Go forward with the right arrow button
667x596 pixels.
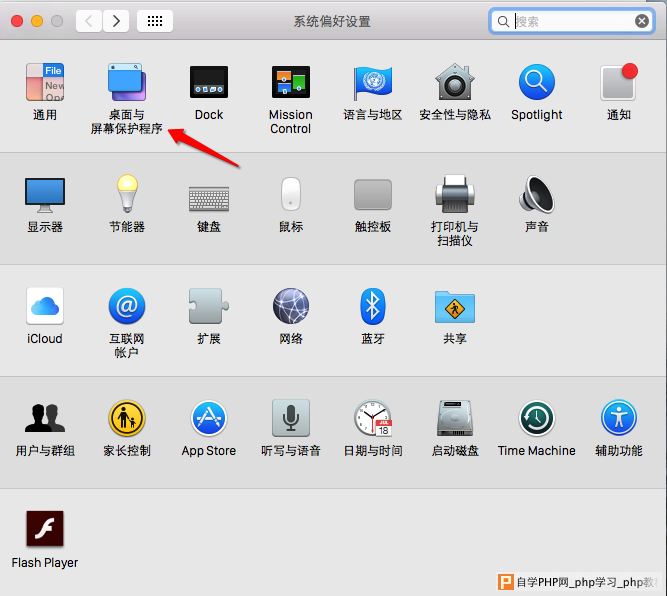(x=116, y=21)
